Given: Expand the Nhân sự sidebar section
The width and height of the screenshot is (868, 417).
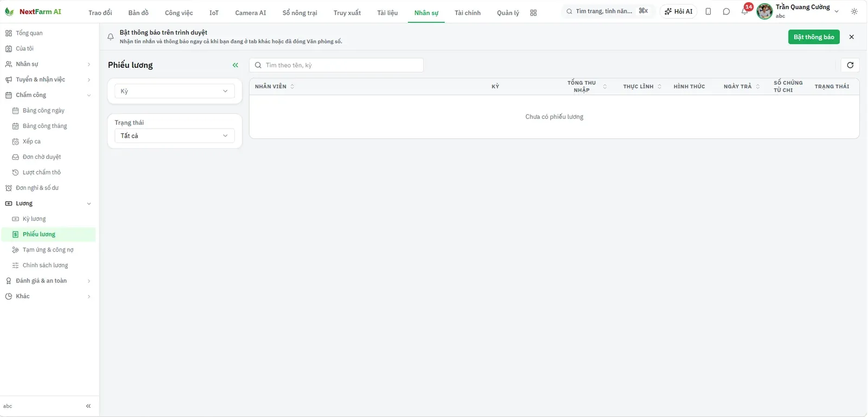Looking at the screenshot, I should click(x=49, y=64).
